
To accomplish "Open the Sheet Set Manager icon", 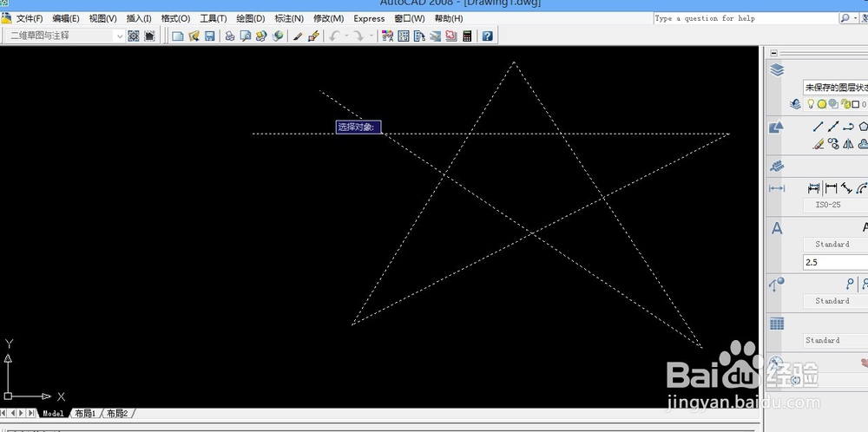I will coord(436,36).
